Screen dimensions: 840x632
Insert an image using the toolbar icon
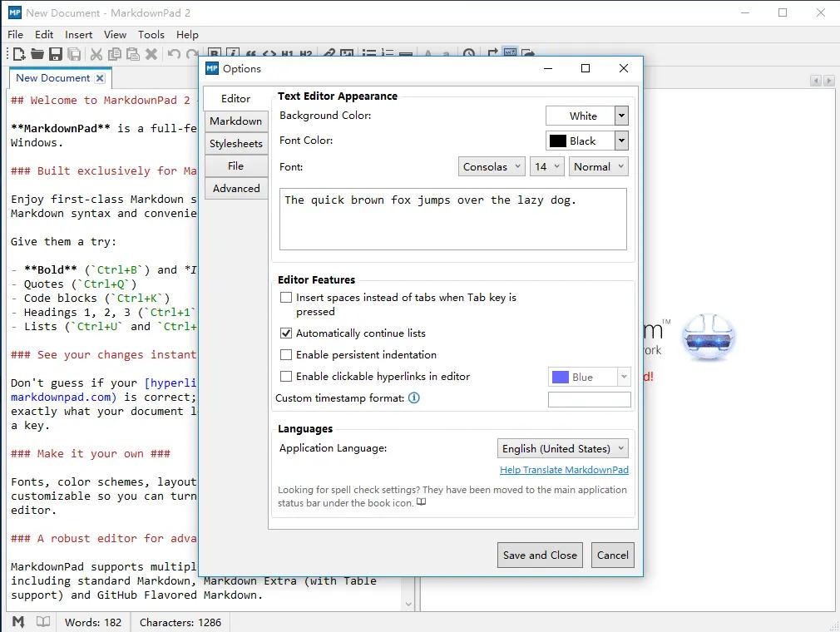(347, 52)
